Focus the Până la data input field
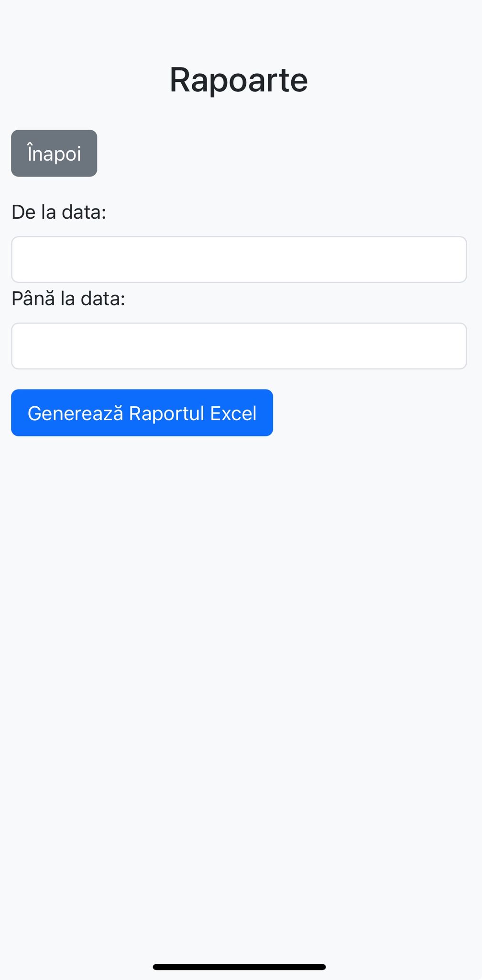Image resolution: width=482 pixels, height=980 pixels. pyautogui.click(x=239, y=346)
